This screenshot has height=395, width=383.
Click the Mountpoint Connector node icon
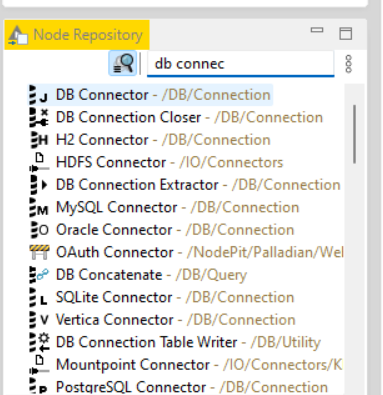39,365
